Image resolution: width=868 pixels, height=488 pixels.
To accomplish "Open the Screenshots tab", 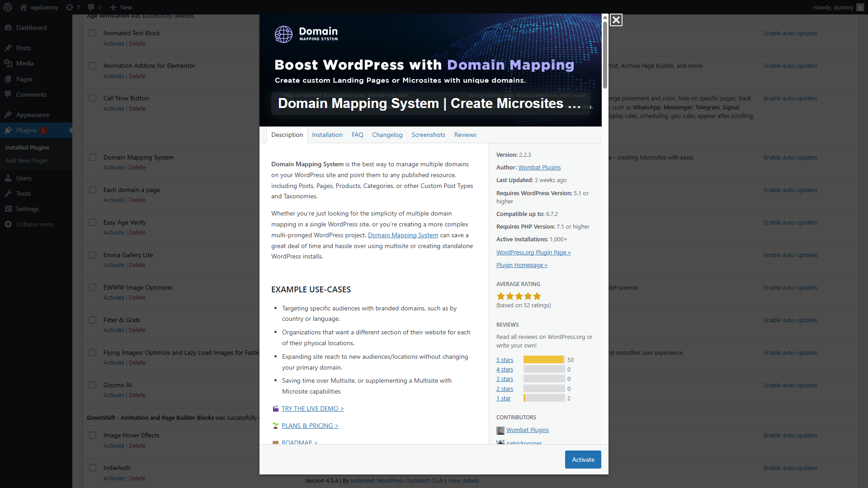I will click(x=428, y=135).
